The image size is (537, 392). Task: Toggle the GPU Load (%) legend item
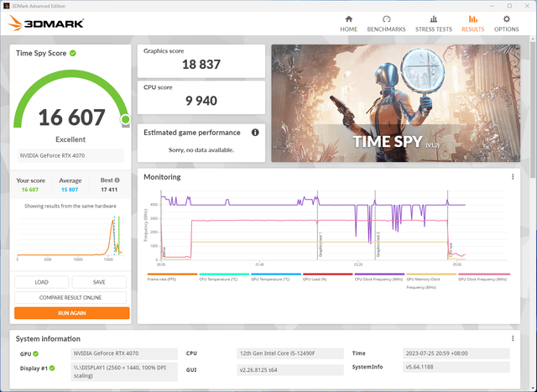click(327, 277)
